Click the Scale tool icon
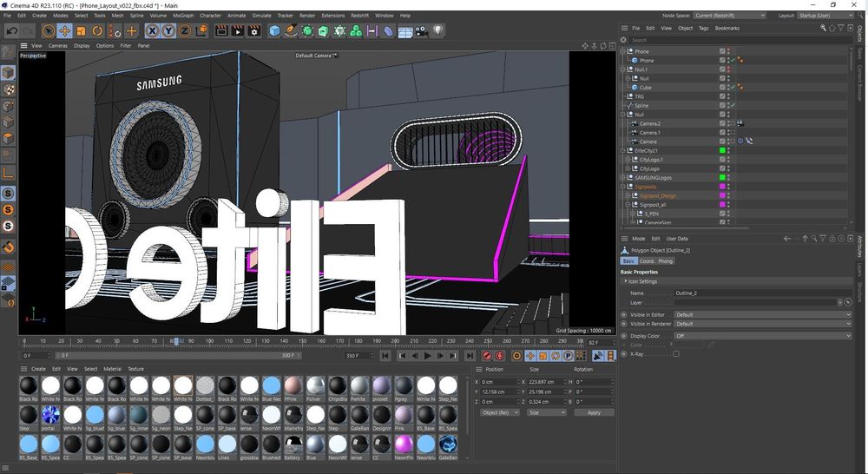The width and height of the screenshot is (868, 474). [81, 30]
